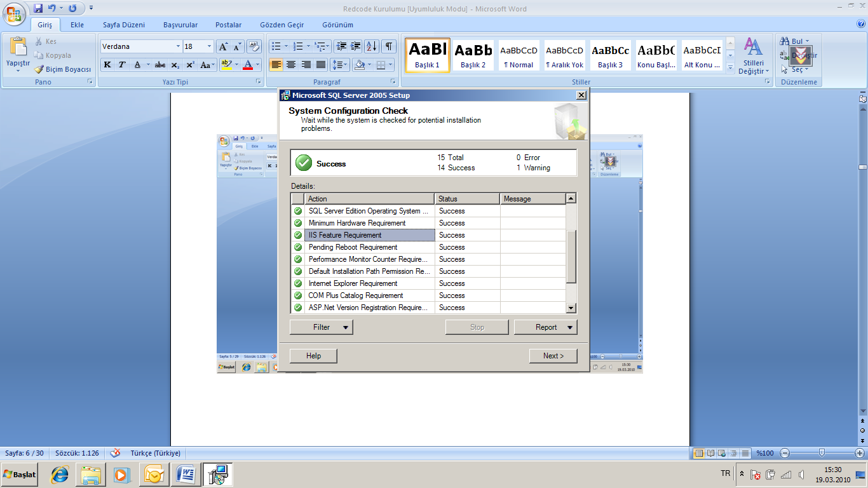
Task: Click the Action column header
Action: (369, 199)
